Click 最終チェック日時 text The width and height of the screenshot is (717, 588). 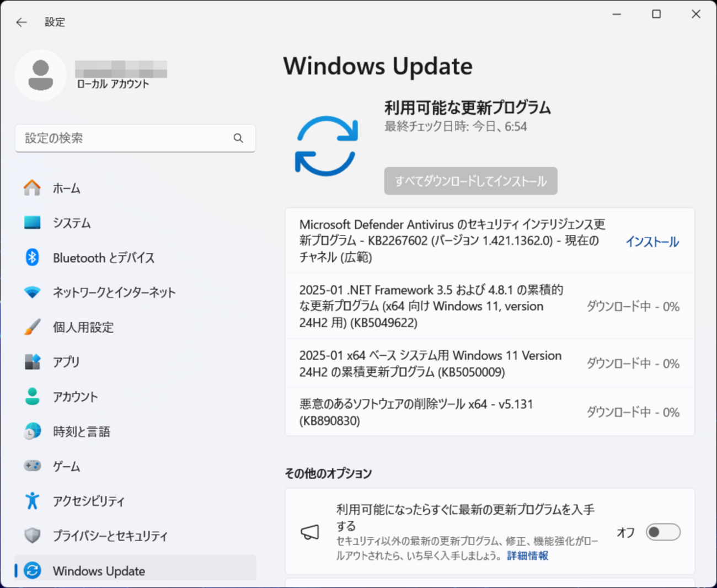click(x=456, y=126)
